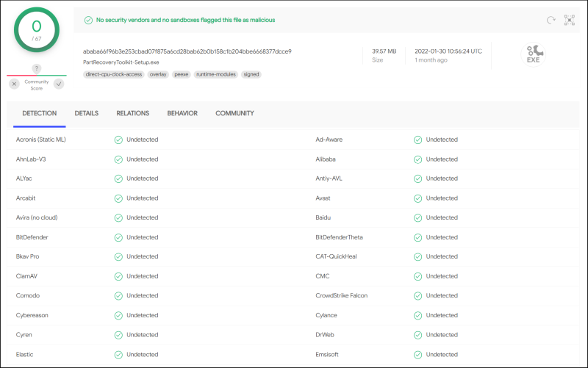Click the Baidu vendor name
The width and height of the screenshot is (588, 368).
(323, 217)
